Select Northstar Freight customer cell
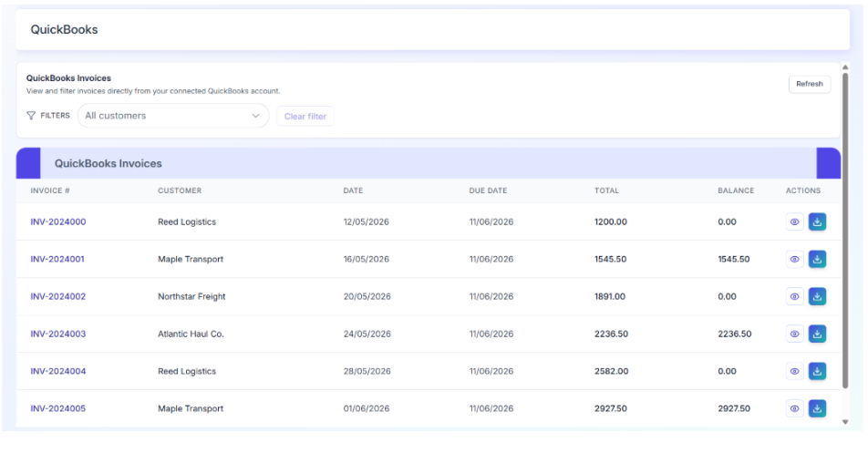Screen dimensions: 868x463 coord(191,296)
